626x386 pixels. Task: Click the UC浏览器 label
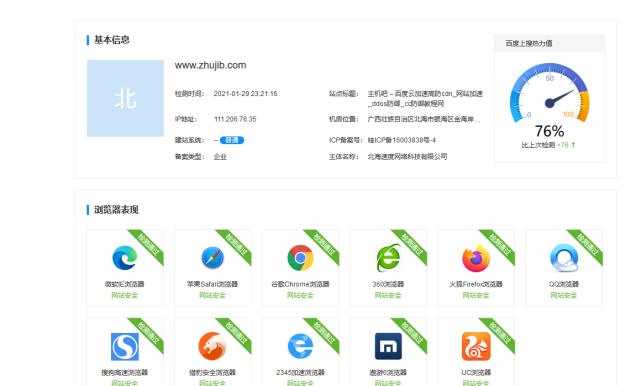pos(476,372)
